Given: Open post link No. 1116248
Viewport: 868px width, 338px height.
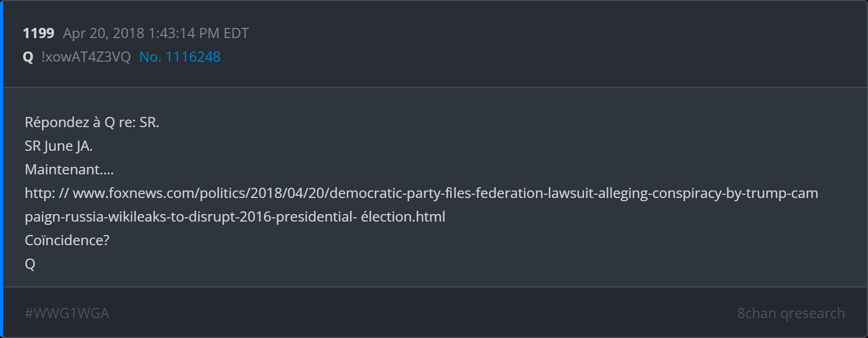Looking at the screenshot, I should point(179,57).
